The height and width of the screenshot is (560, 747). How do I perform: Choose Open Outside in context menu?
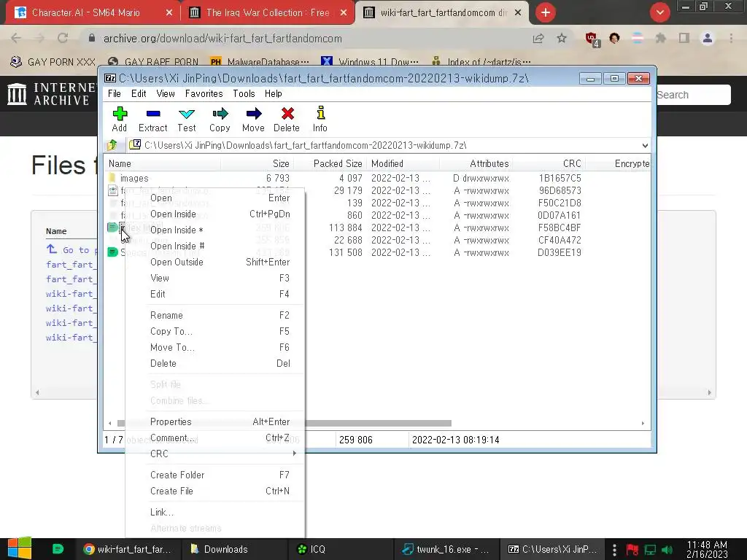click(214, 262)
